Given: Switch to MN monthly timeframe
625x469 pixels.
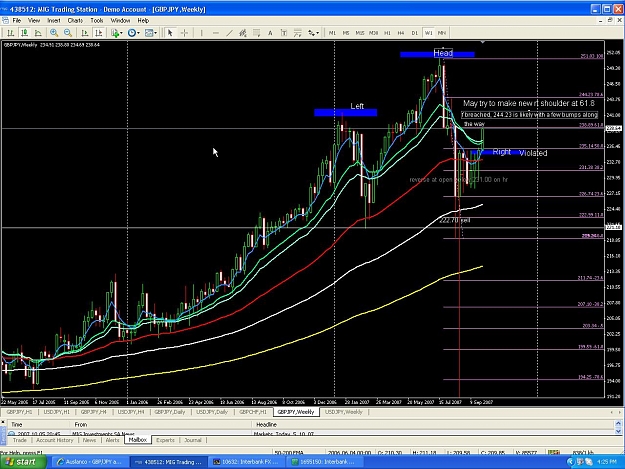Looking at the screenshot, I should (442, 33).
